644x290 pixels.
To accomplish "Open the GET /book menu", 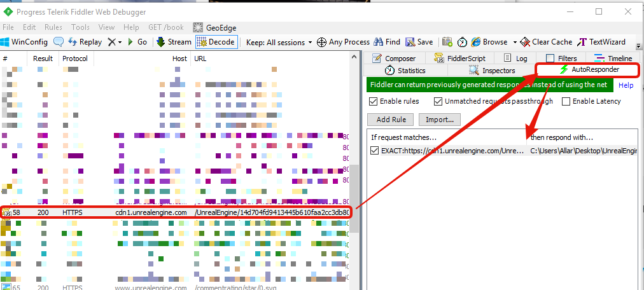I will click(x=166, y=27).
